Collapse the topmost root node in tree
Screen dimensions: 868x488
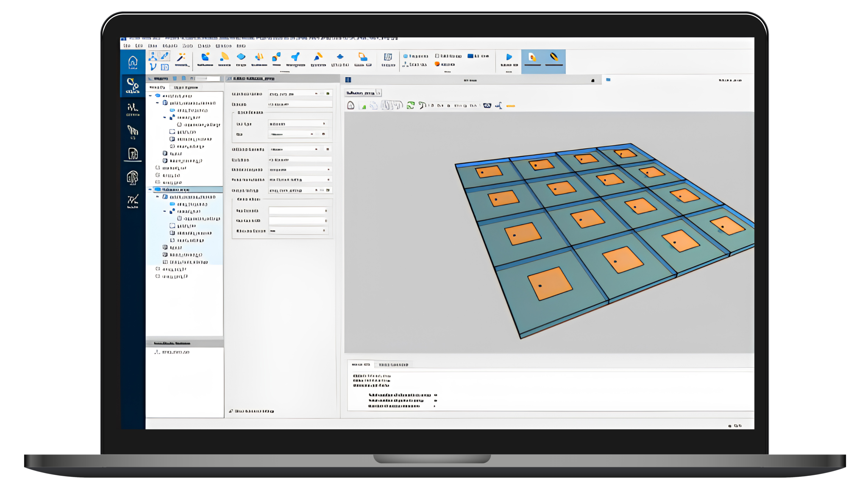point(150,96)
